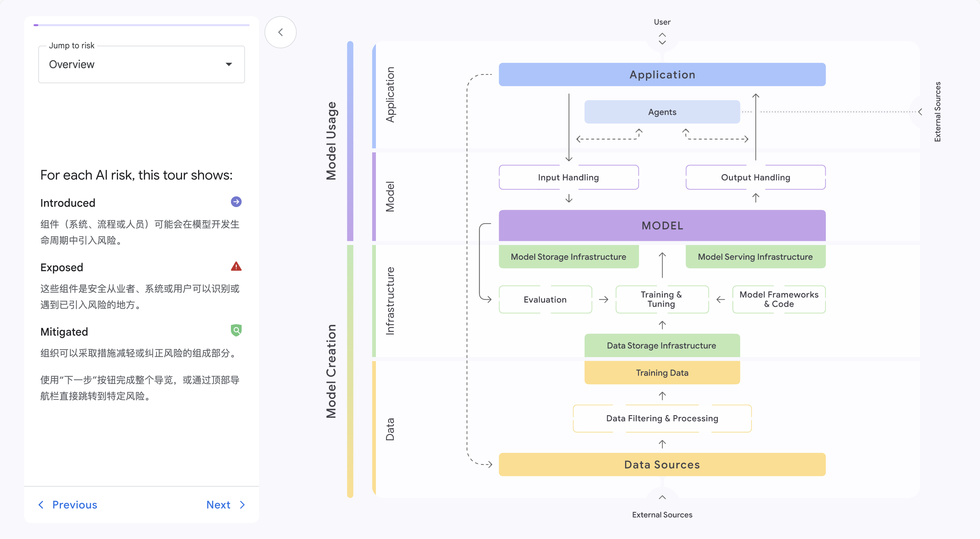980x539 pixels.
Task: Select the Agents component box
Action: 662,112
